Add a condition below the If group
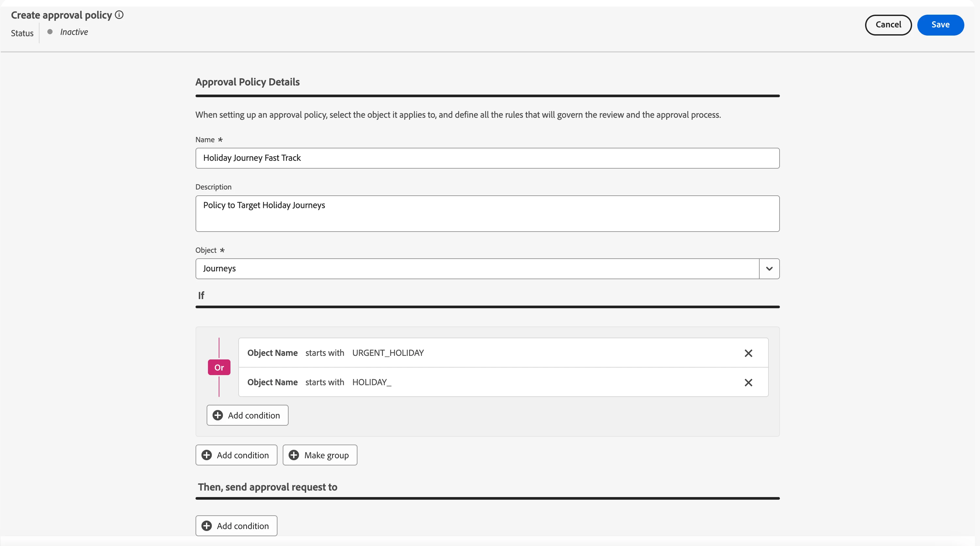The width and height of the screenshot is (980, 546). coord(236,455)
